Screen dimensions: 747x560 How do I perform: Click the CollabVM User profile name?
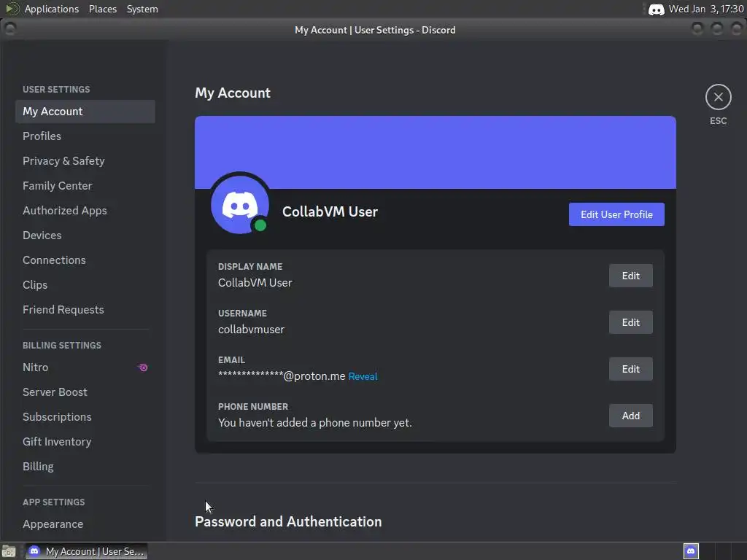[x=330, y=211]
